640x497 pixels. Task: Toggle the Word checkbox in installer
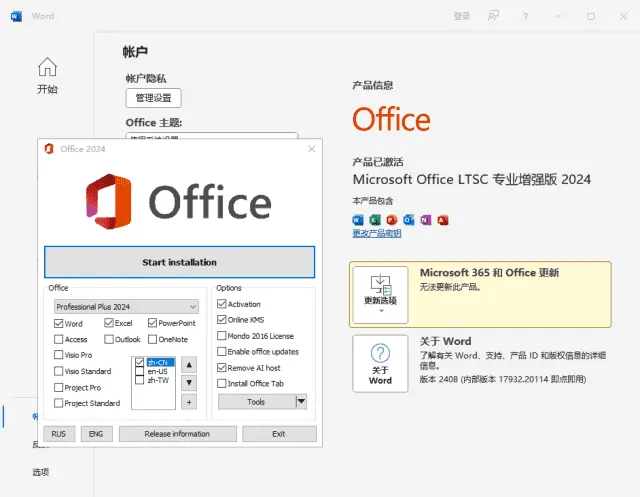click(x=58, y=324)
